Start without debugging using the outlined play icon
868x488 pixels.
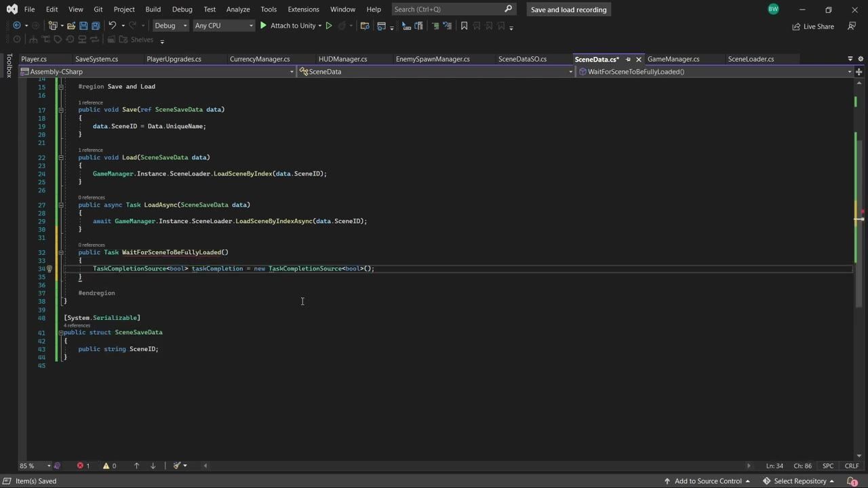[329, 26]
